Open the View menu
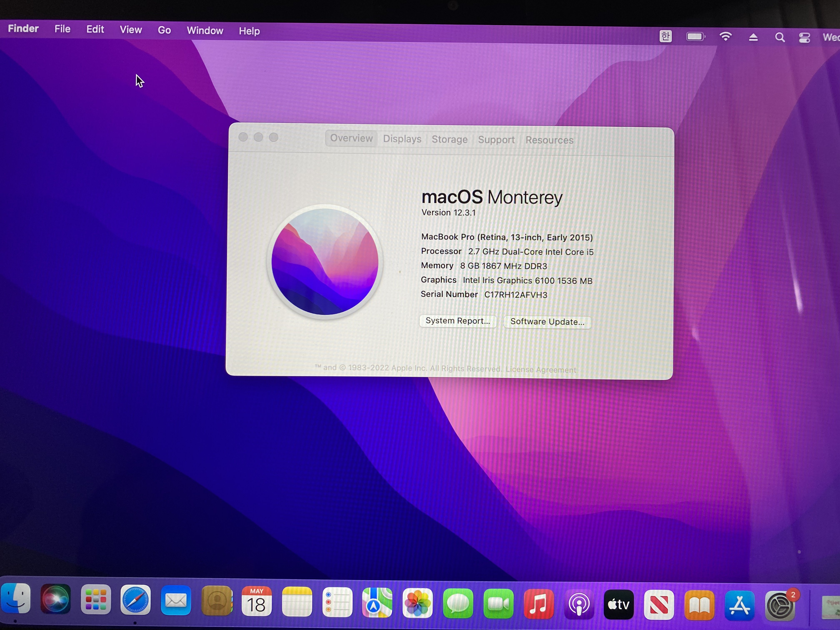The width and height of the screenshot is (840, 630). 131,30
